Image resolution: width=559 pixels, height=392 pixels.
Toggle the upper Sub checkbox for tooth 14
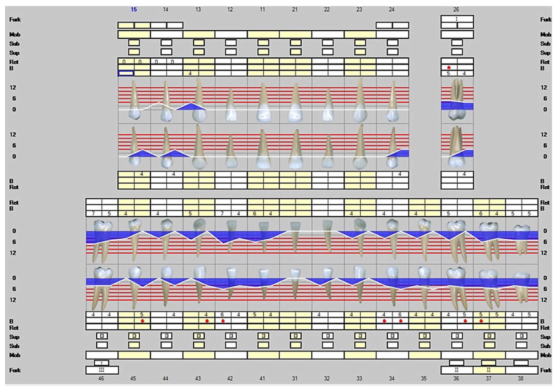(x=167, y=43)
